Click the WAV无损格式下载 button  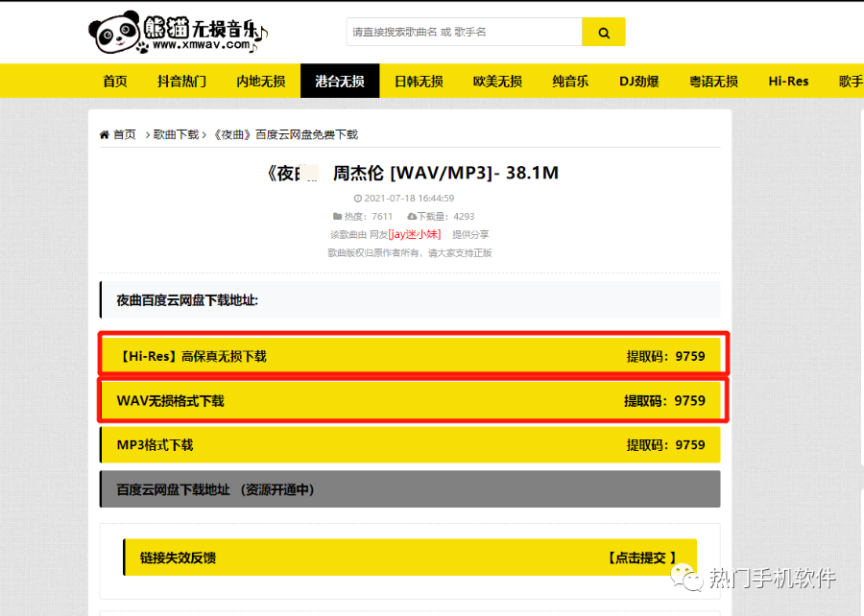411,401
